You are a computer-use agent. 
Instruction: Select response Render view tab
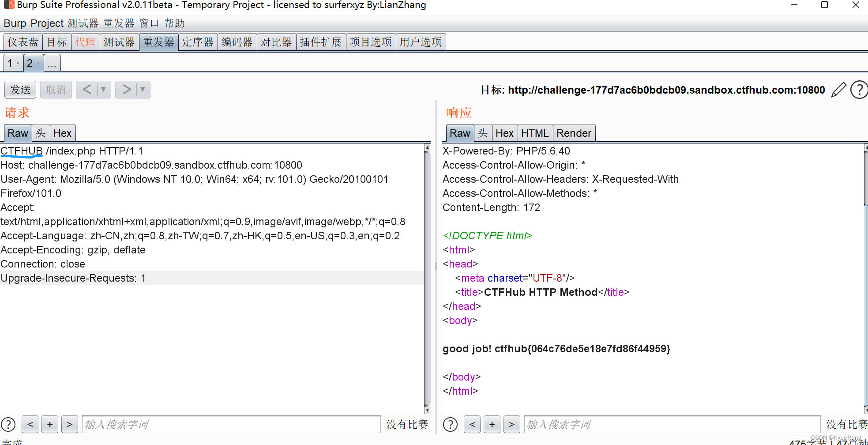[574, 133]
